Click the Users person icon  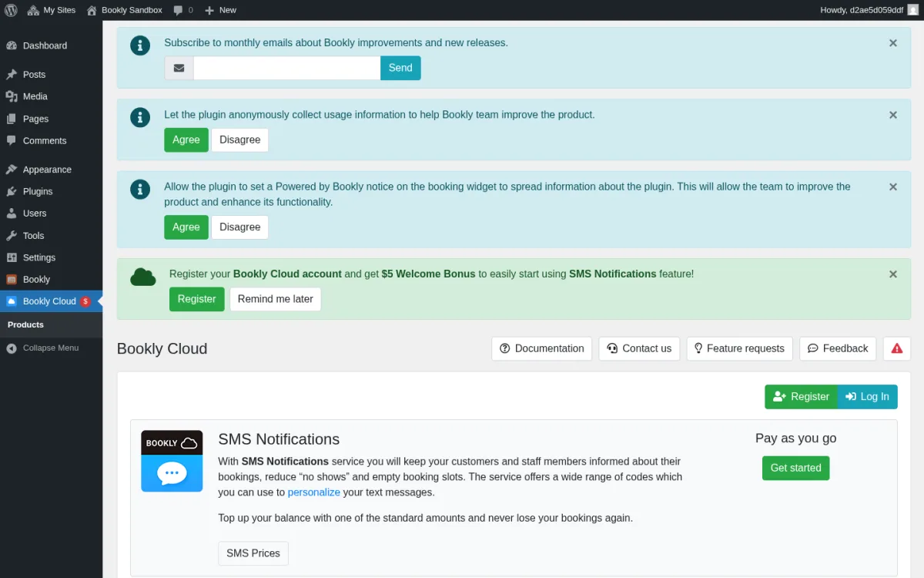pos(12,213)
